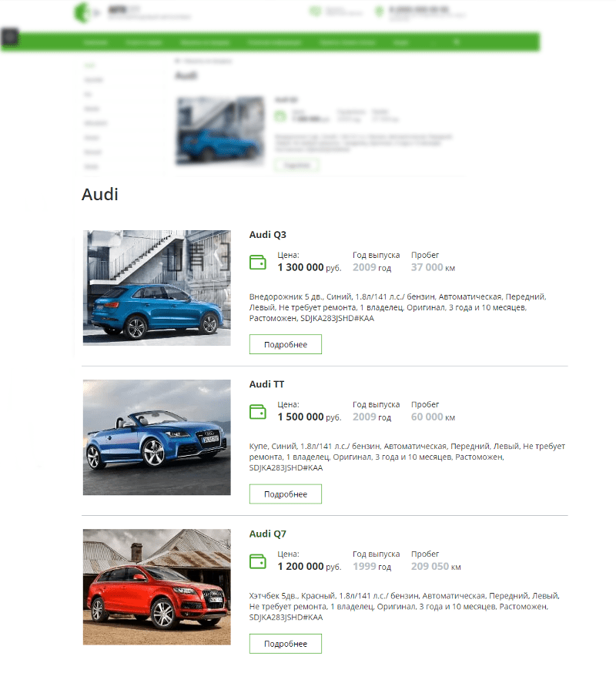Open the Audi Q3 listing title
The width and height of the screenshot is (616, 693).
268,235
